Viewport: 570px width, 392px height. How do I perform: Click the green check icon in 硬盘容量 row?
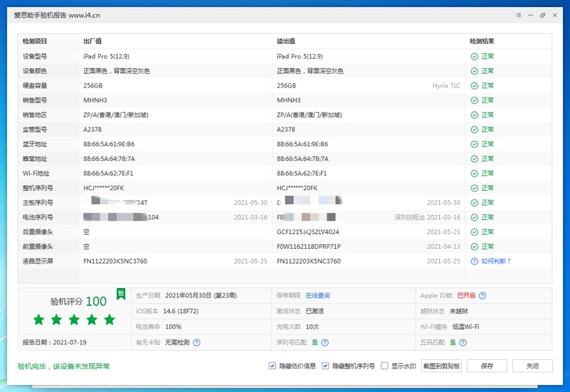pyautogui.click(x=474, y=86)
